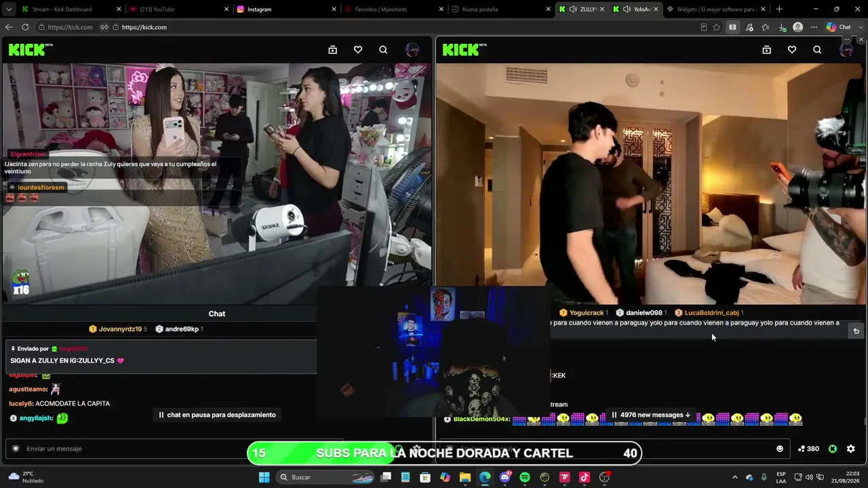Click username lucely6 in left chat
The image size is (868, 488).
pos(20,403)
